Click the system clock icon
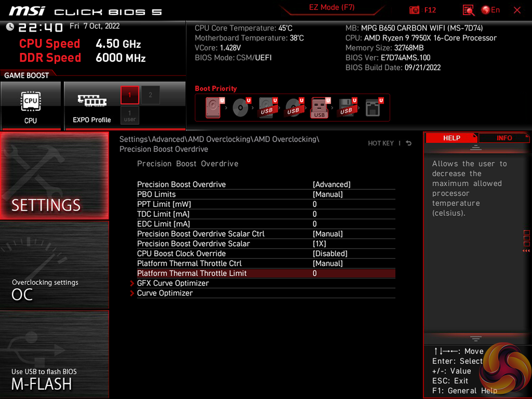Screen dimensions: 532x399 pyautogui.click(x=10, y=27)
